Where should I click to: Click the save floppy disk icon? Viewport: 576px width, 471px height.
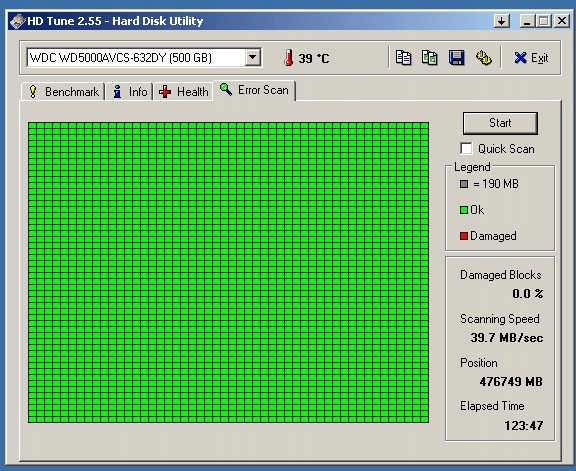click(x=456, y=58)
